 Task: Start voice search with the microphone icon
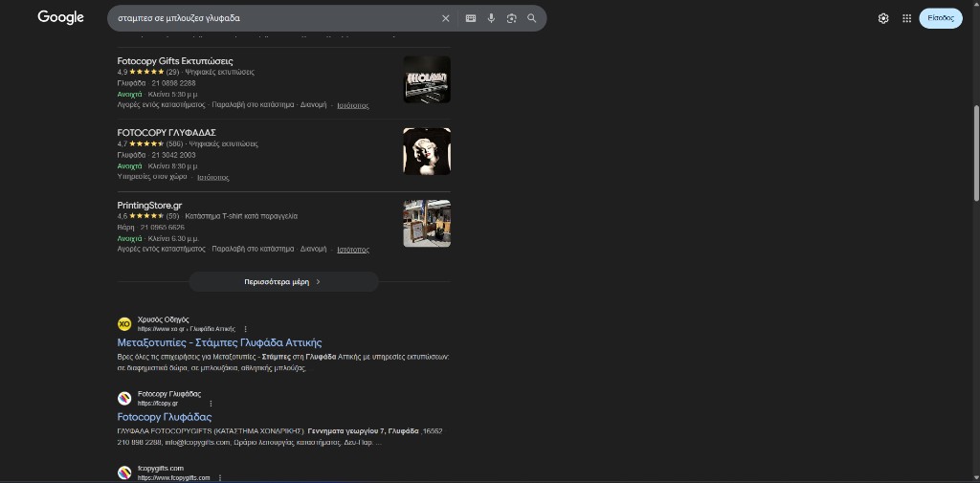pos(491,19)
